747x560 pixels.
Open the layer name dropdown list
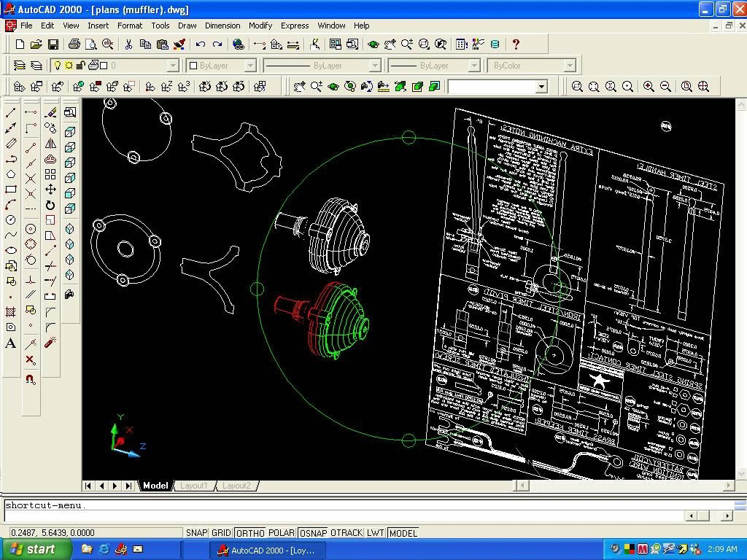pyautogui.click(x=172, y=65)
